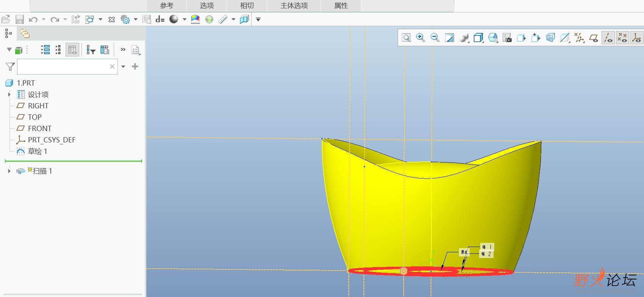Open the Windows list dropdown arrow

[100, 19]
